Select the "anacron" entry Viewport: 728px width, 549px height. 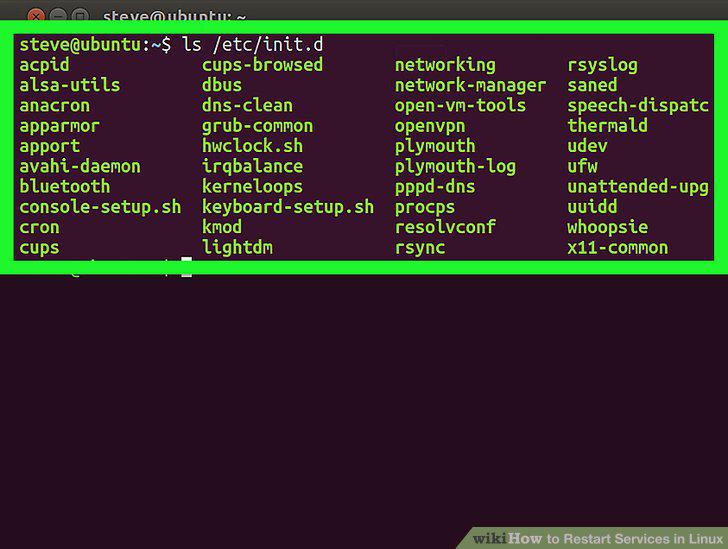(x=55, y=105)
